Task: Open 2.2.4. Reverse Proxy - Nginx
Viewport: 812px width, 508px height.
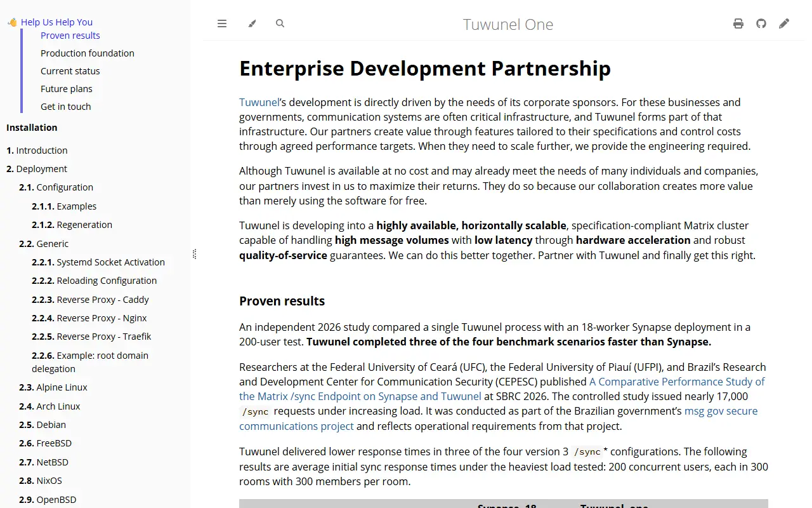Action: (x=89, y=318)
